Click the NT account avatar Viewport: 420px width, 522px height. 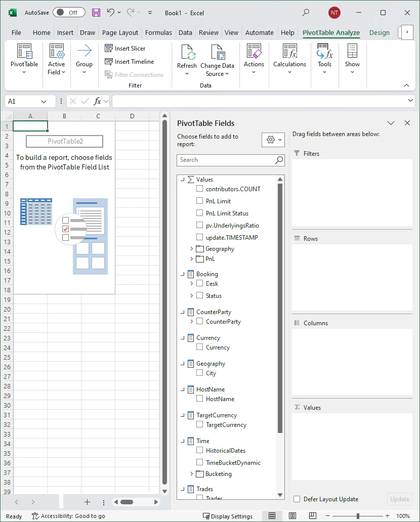click(x=334, y=13)
